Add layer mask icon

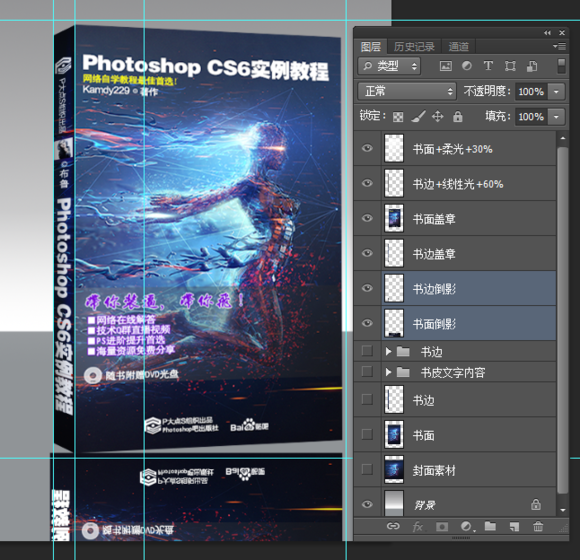(442, 526)
